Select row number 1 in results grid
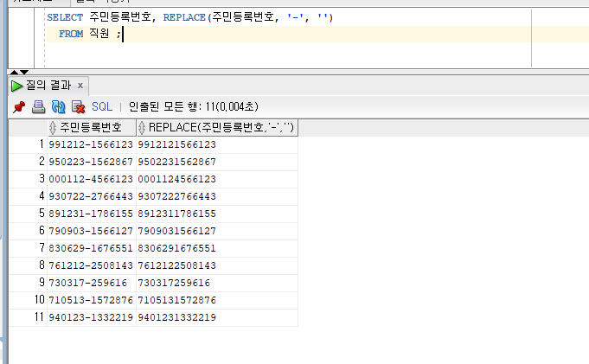The image size is (589, 364). [x=29, y=144]
